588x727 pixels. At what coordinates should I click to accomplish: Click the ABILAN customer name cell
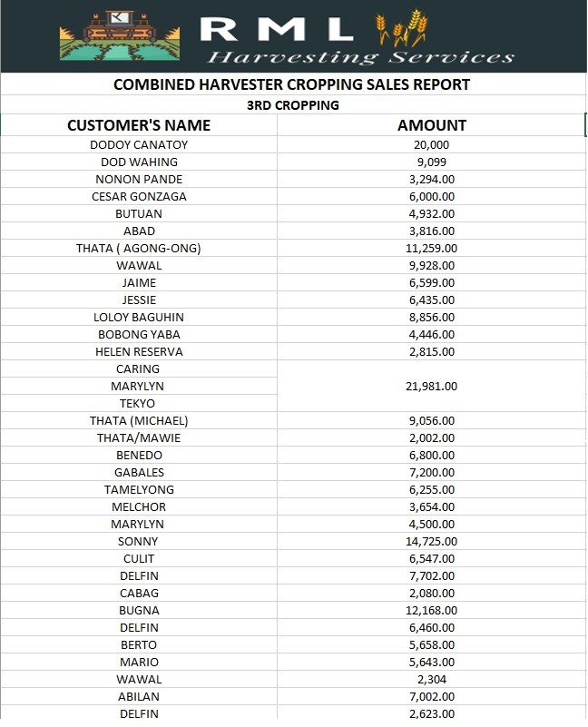click(139, 697)
